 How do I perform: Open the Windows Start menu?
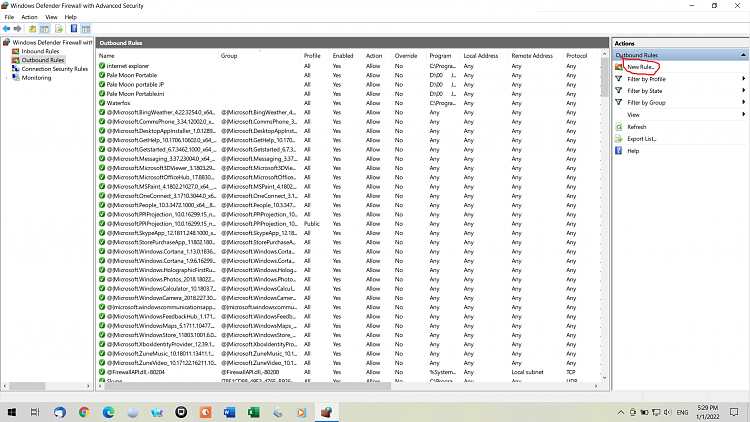tap(11, 412)
